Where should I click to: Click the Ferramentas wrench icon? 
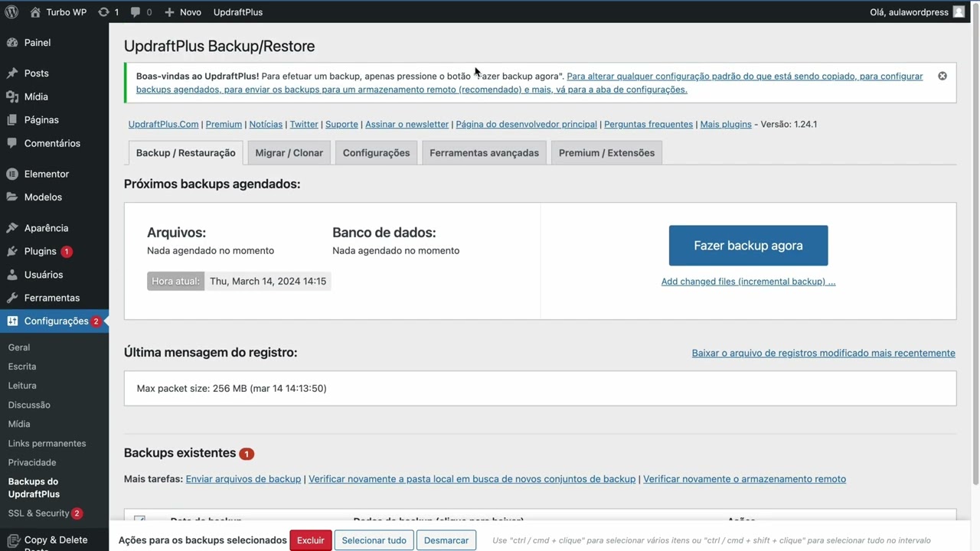[x=12, y=298]
